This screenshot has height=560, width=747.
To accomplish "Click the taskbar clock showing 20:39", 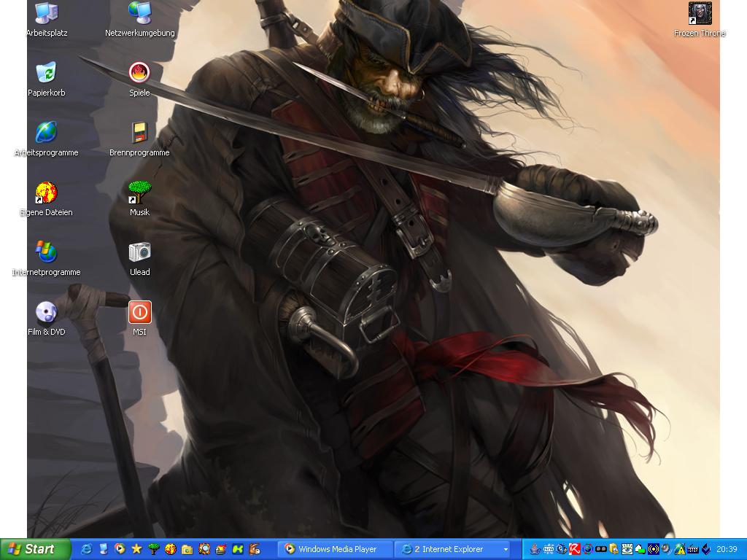I will (x=727, y=549).
